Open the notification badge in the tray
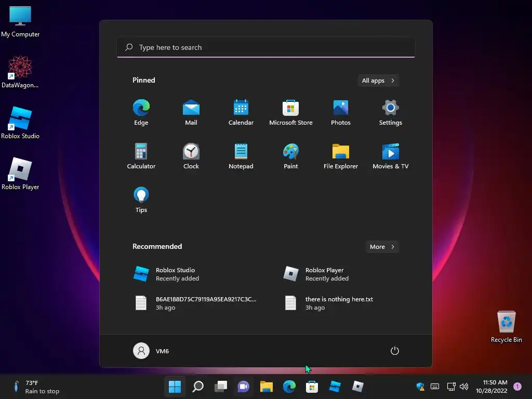This screenshot has width=532, height=399. coord(517,387)
